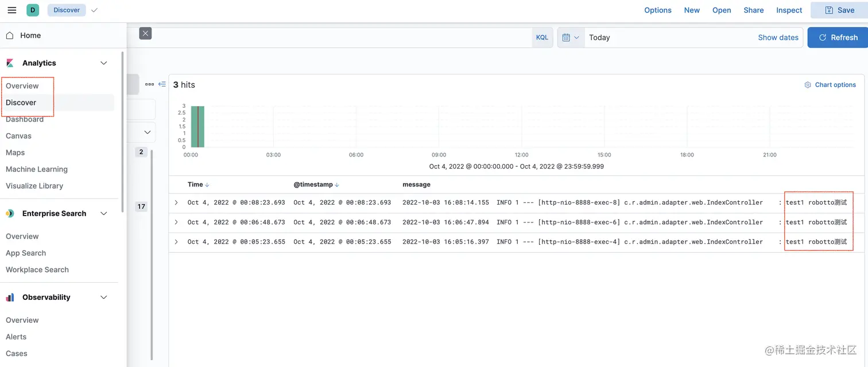This screenshot has width=868, height=367.
Task: Expand the 00:05:23.655 log row
Action: pos(176,241)
